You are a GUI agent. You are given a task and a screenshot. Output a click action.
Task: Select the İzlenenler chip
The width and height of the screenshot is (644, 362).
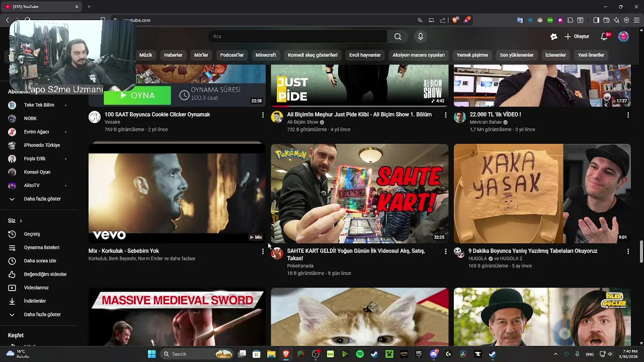pyautogui.click(x=556, y=55)
